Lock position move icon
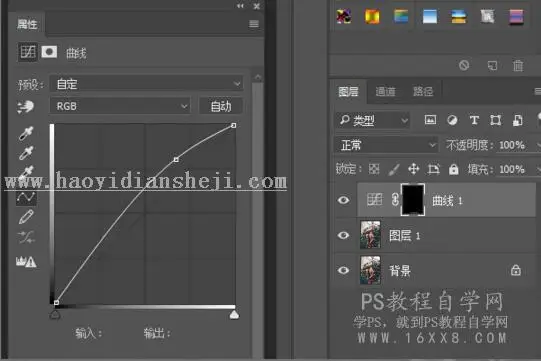Viewport: 541px width, 361px height. pos(414,169)
